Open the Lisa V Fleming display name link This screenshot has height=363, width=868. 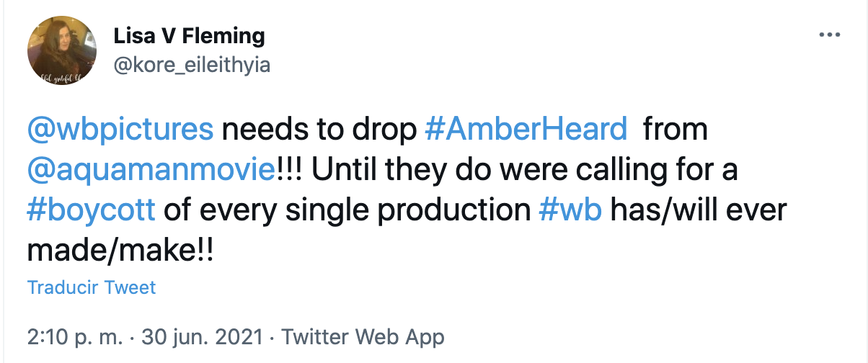coord(189,35)
